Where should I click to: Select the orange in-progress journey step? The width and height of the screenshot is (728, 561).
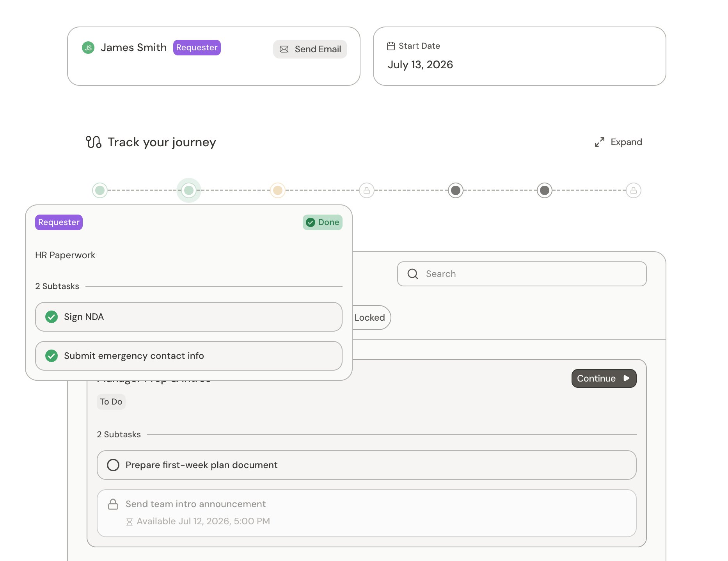click(x=278, y=190)
